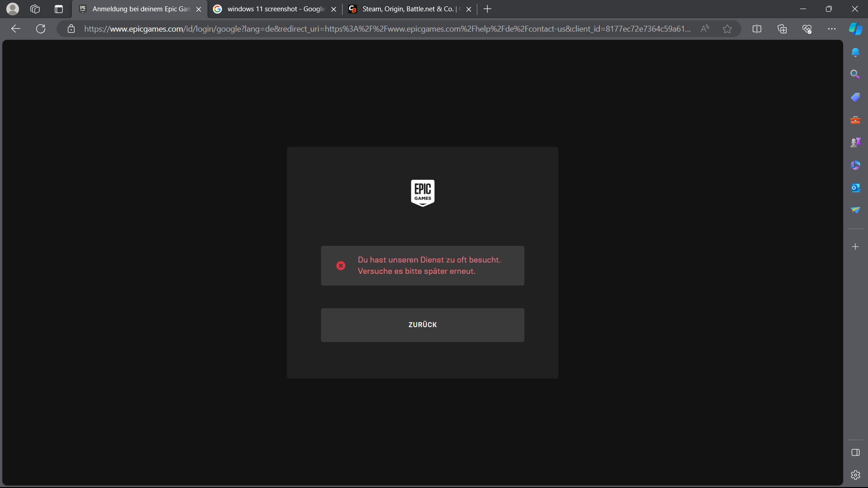Screen dimensions: 868x488
Task: Open the Settings and more ellipsis menu
Action: 831,29
